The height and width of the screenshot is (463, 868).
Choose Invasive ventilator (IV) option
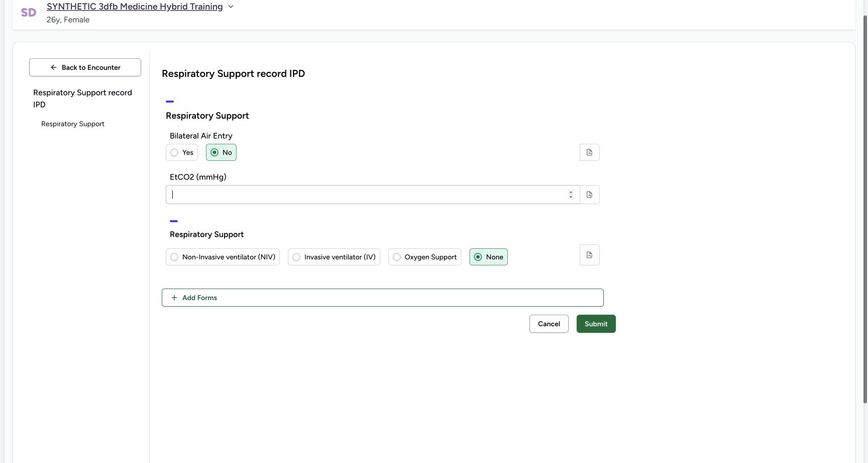(x=334, y=257)
